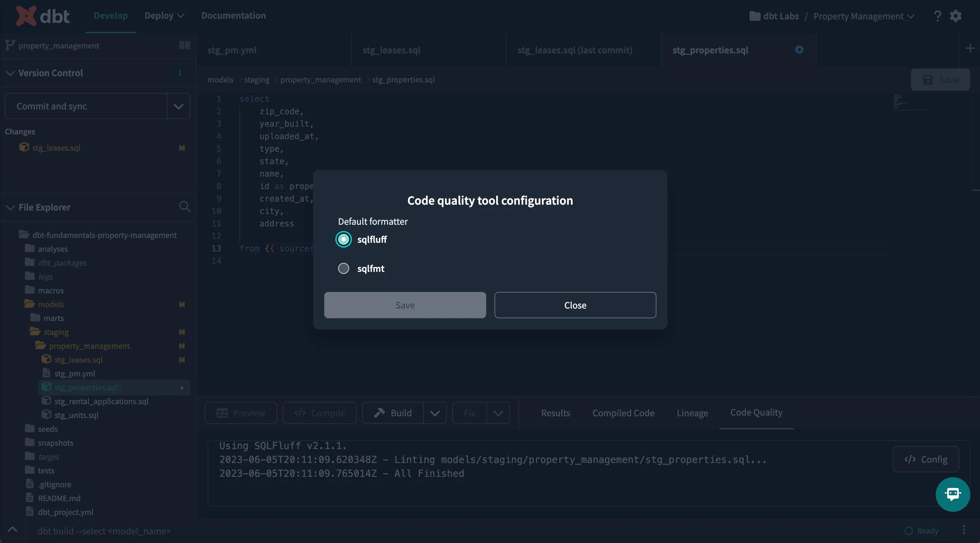Click the folder icon next to dbt Labs

pyautogui.click(x=754, y=16)
